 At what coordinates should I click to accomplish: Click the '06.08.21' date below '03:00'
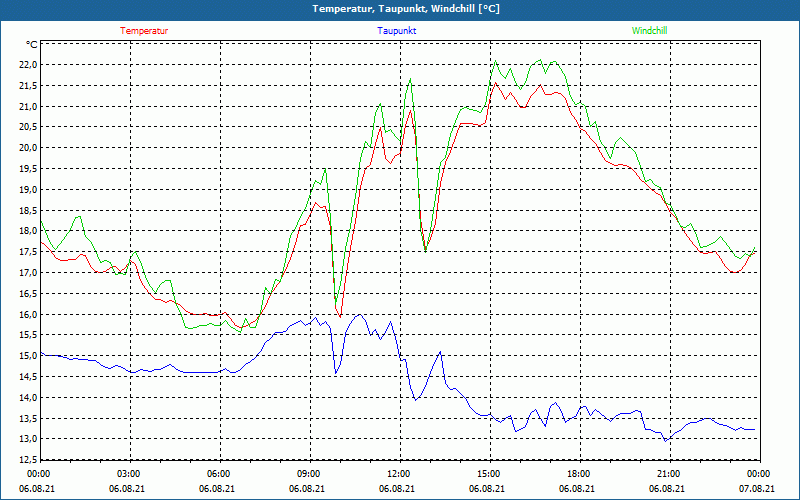tap(127, 489)
